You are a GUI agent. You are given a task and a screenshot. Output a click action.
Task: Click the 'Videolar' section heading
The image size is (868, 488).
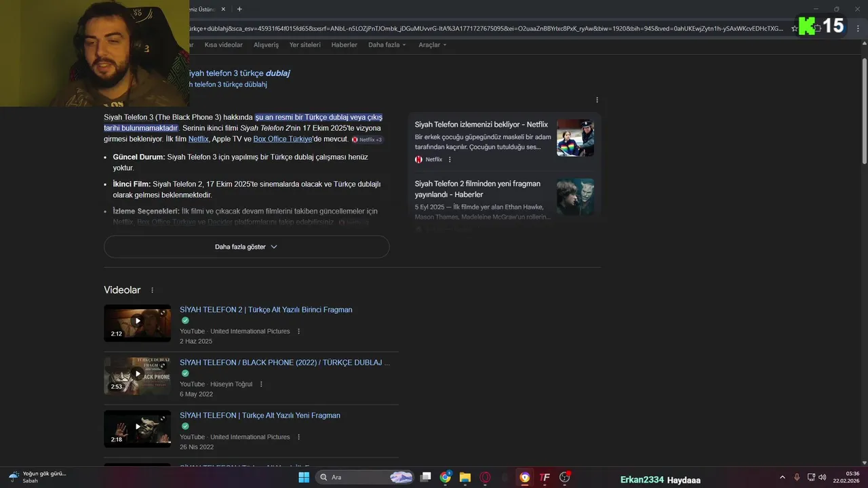point(122,290)
